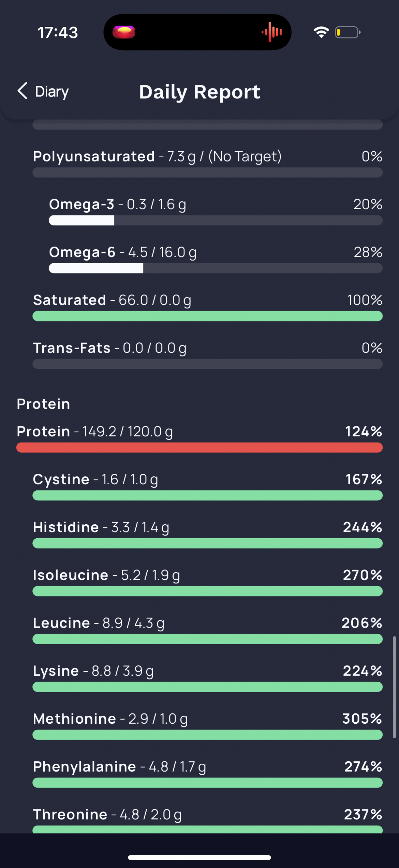
Task: Tap the Daily Report title
Action: 200,92
